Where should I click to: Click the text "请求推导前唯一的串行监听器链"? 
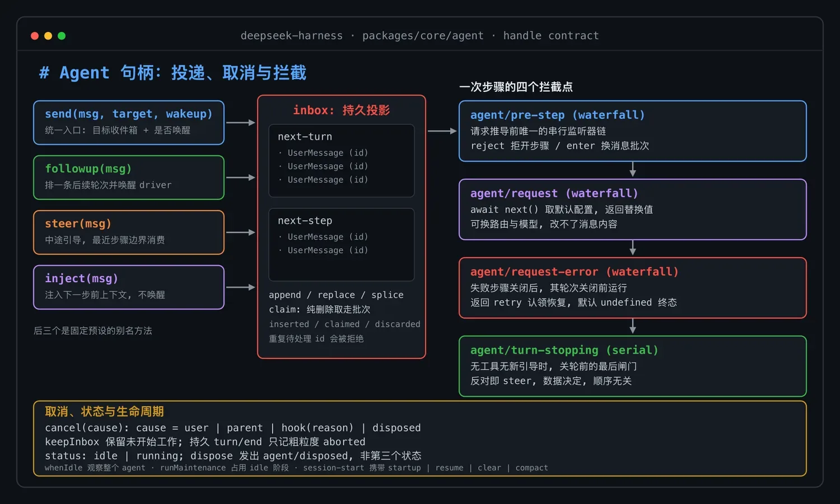coord(538,132)
